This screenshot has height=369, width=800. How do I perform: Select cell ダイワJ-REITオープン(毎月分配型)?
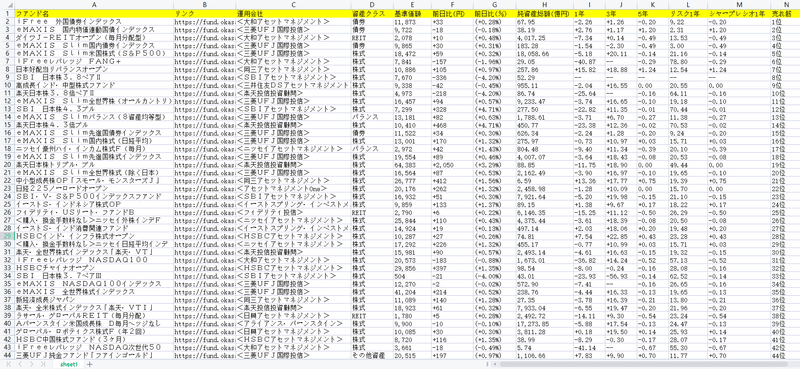(94, 37)
